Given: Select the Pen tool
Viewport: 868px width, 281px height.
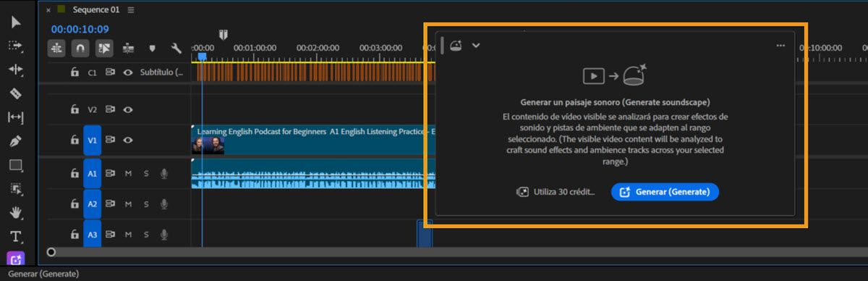Looking at the screenshot, I should [x=16, y=141].
